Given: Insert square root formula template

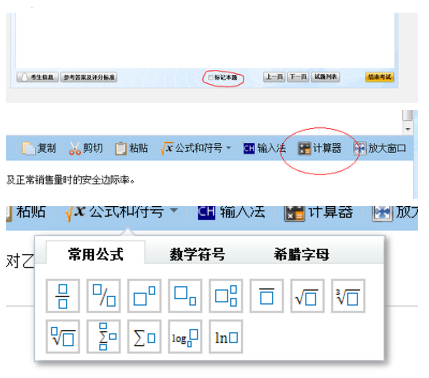Looking at the screenshot, I should pos(307,296).
